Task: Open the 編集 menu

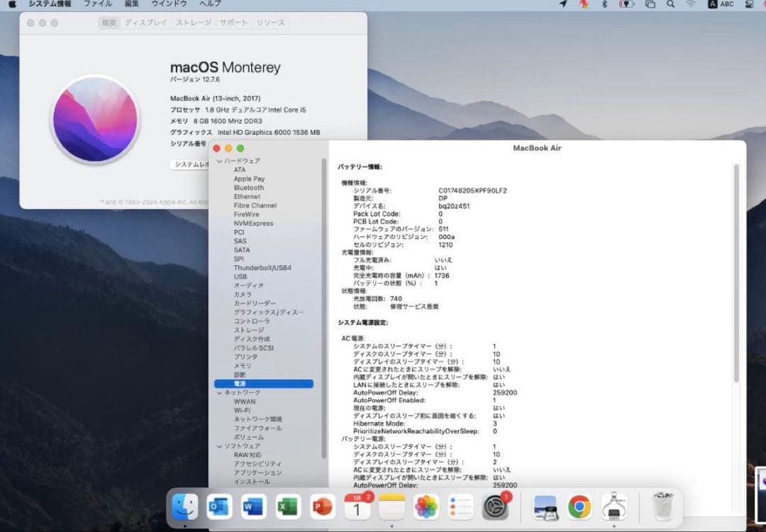Action: coord(131,4)
